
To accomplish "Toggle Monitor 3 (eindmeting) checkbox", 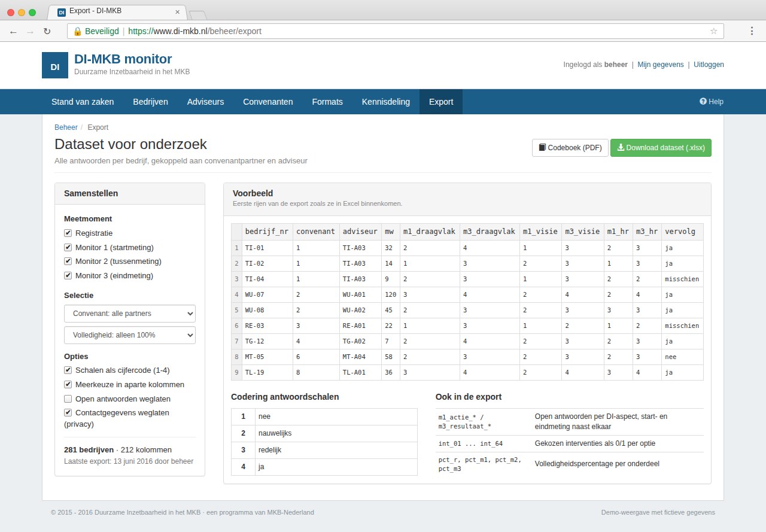I will [68, 275].
